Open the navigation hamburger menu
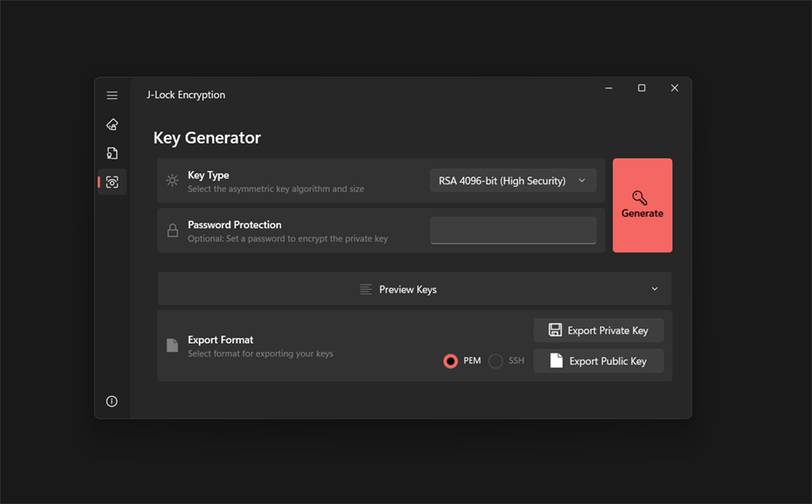 point(112,95)
